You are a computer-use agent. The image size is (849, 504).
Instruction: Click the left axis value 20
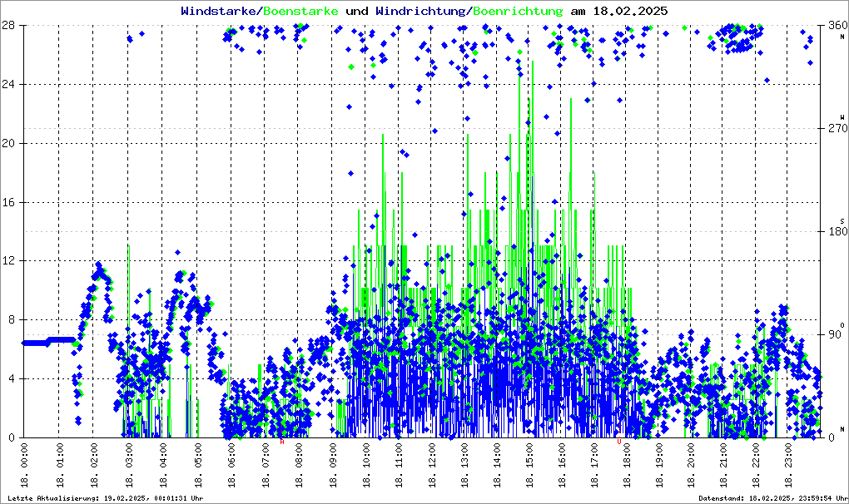7,143
